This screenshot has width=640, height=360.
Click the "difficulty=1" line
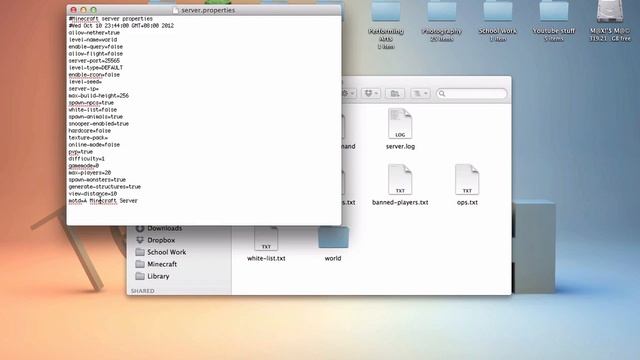pos(87,159)
